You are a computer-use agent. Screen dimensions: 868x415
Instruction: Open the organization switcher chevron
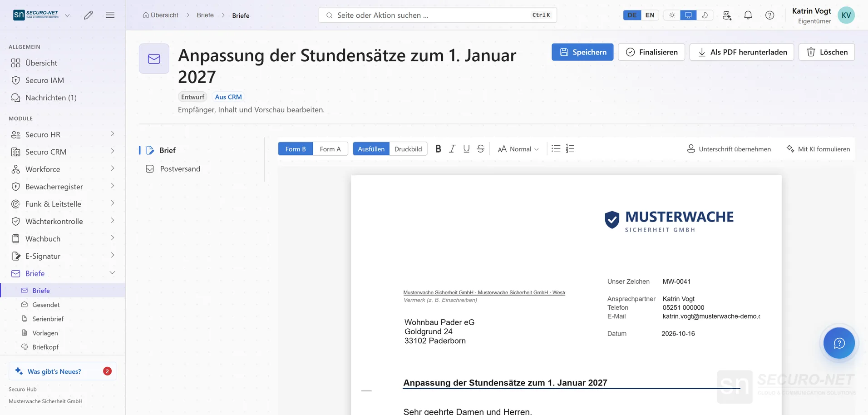(x=67, y=15)
